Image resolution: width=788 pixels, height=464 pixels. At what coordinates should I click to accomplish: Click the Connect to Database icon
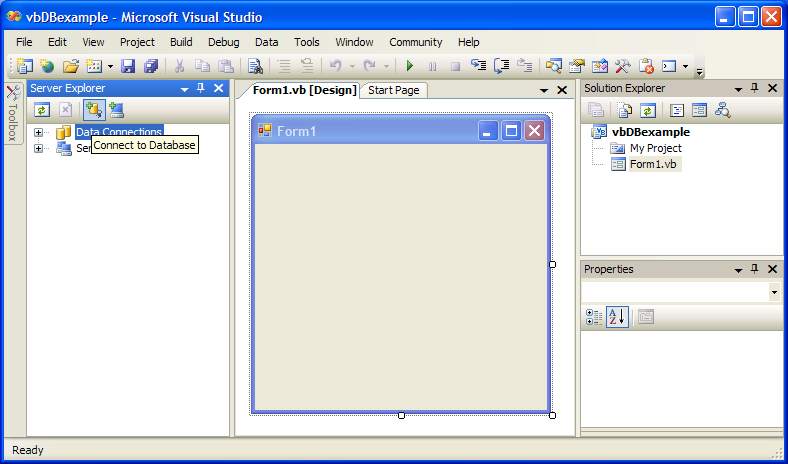coord(94,110)
